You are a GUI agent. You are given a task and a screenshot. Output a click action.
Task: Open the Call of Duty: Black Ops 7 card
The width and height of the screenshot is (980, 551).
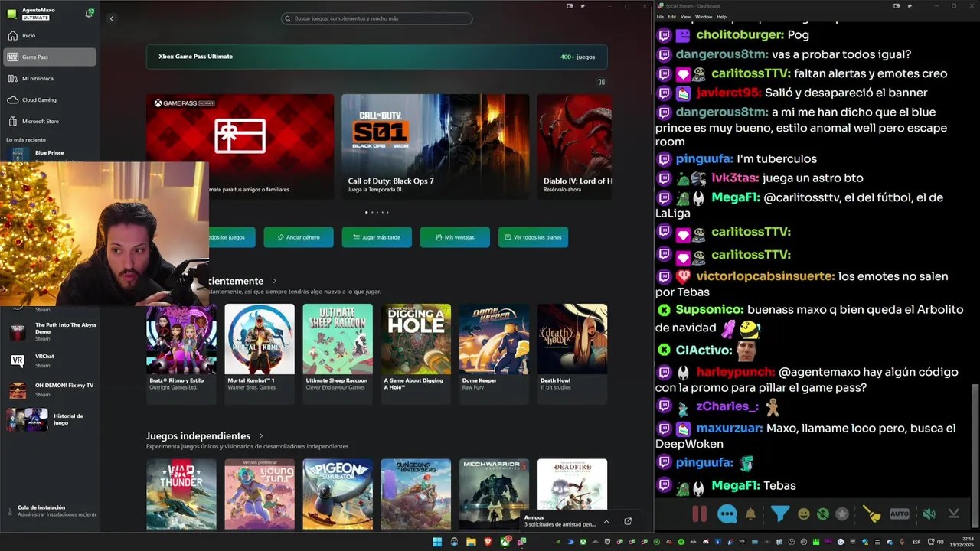click(435, 146)
